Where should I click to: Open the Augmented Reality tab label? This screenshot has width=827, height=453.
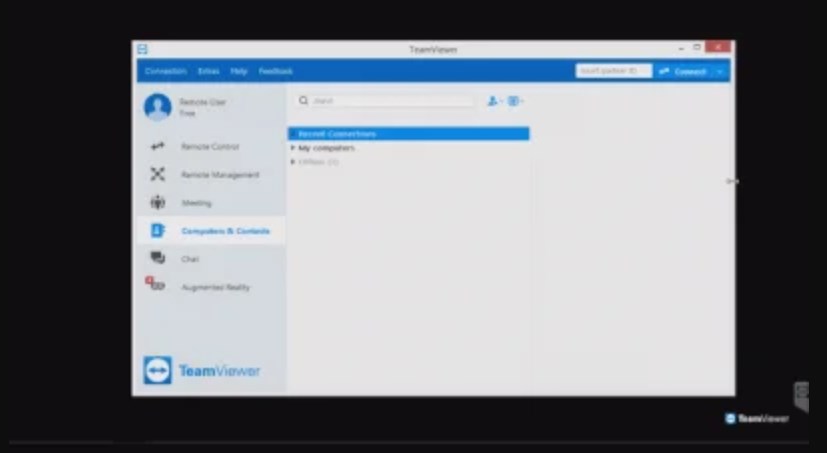pos(215,287)
